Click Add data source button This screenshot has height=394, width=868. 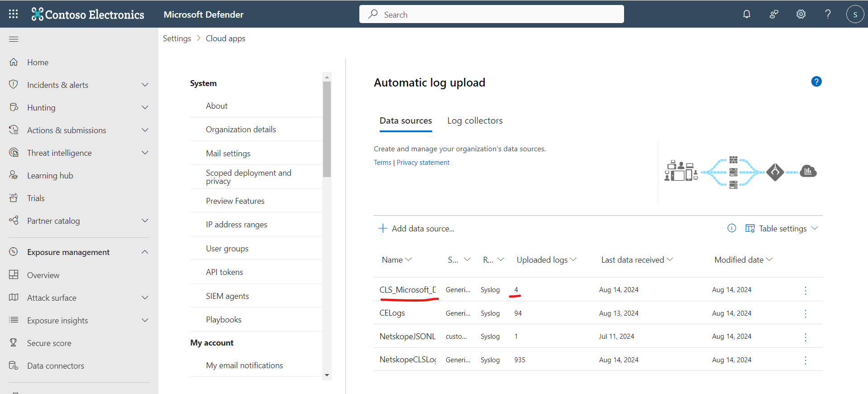[416, 228]
